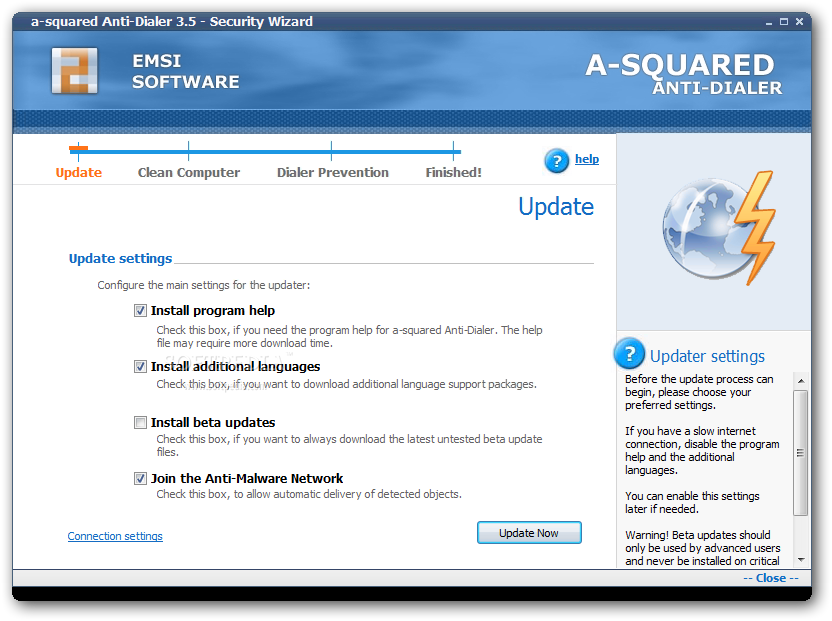Click the EMSI SOFTWARE banner text
Screen dimensions: 832x621
[186, 72]
